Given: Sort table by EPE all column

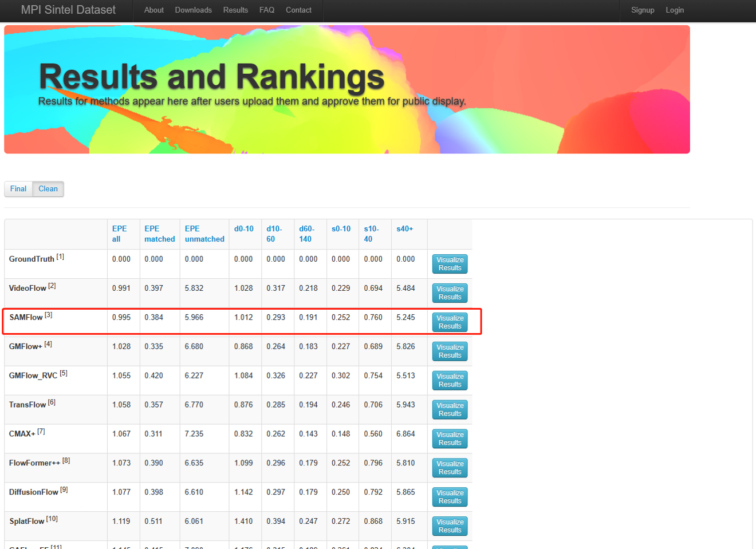Looking at the screenshot, I should [x=119, y=234].
